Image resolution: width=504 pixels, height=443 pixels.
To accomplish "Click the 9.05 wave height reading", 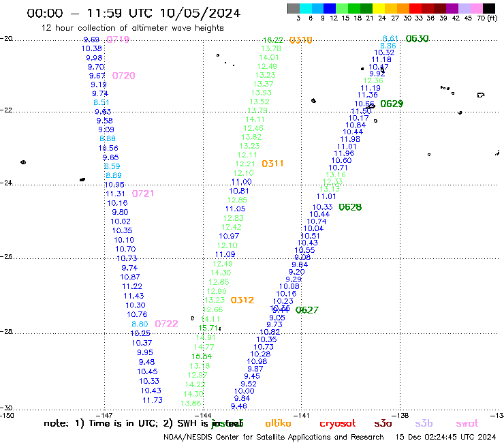I will (x=277, y=318).
